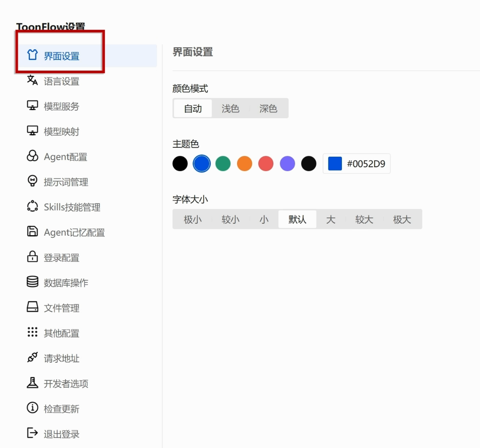The width and height of the screenshot is (480, 448).
Task: Choose 较小 font size option
Action: (x=231, y=220)
